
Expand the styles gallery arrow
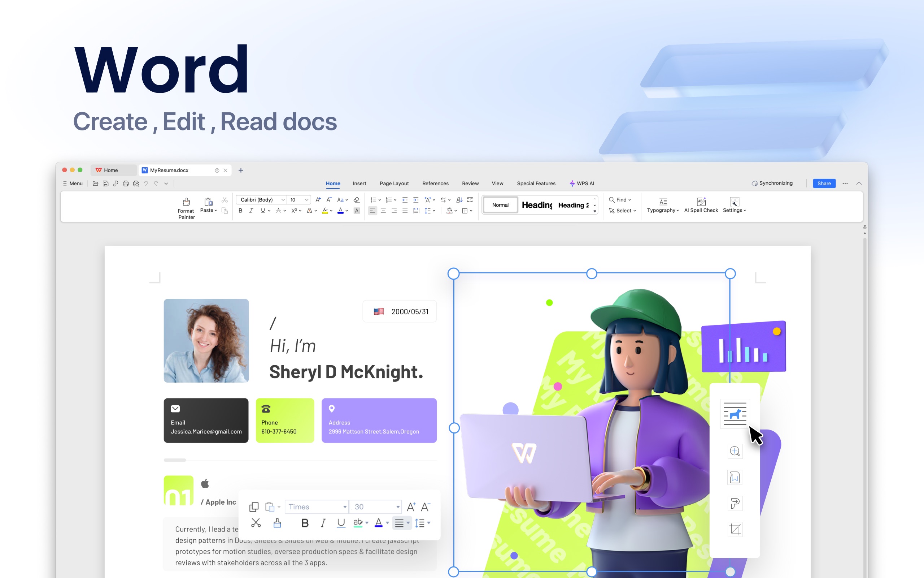[594, 211]
